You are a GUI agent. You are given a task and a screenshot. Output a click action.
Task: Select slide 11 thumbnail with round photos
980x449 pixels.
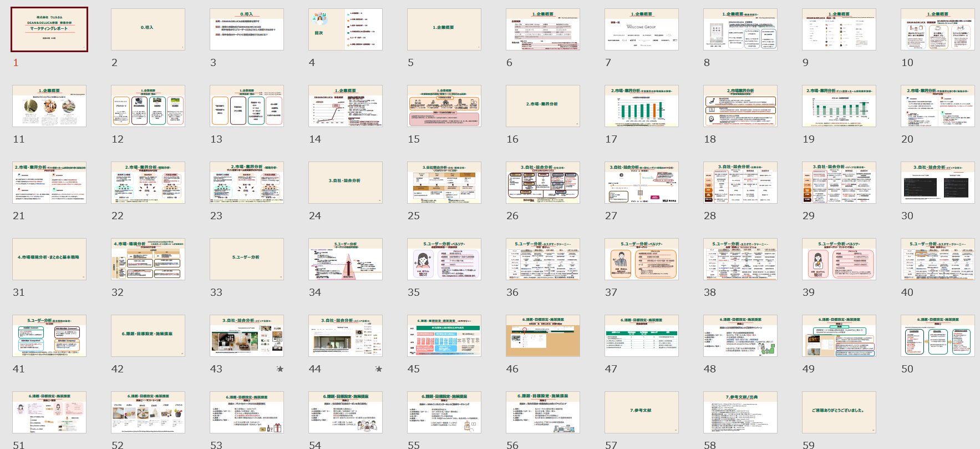[x=49, y=106]
